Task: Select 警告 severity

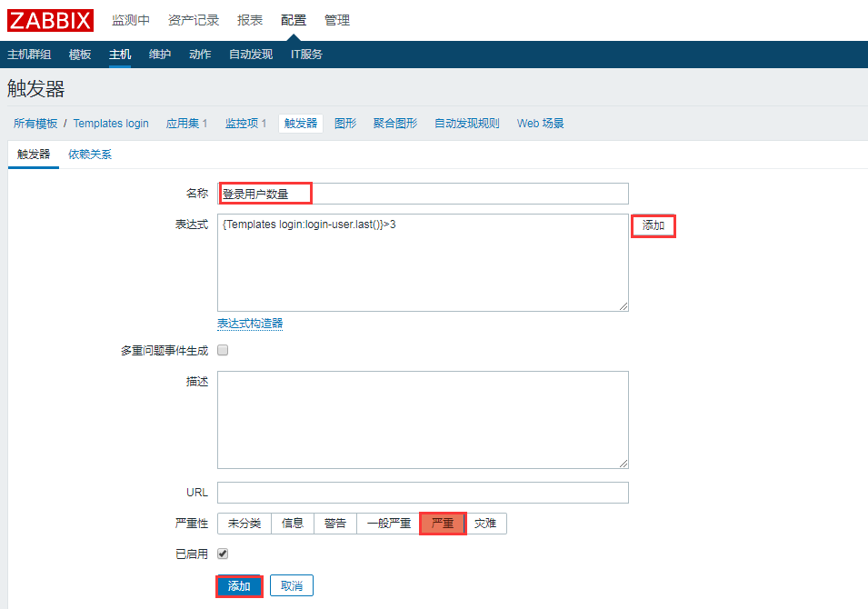Action: tap(335, 524)
